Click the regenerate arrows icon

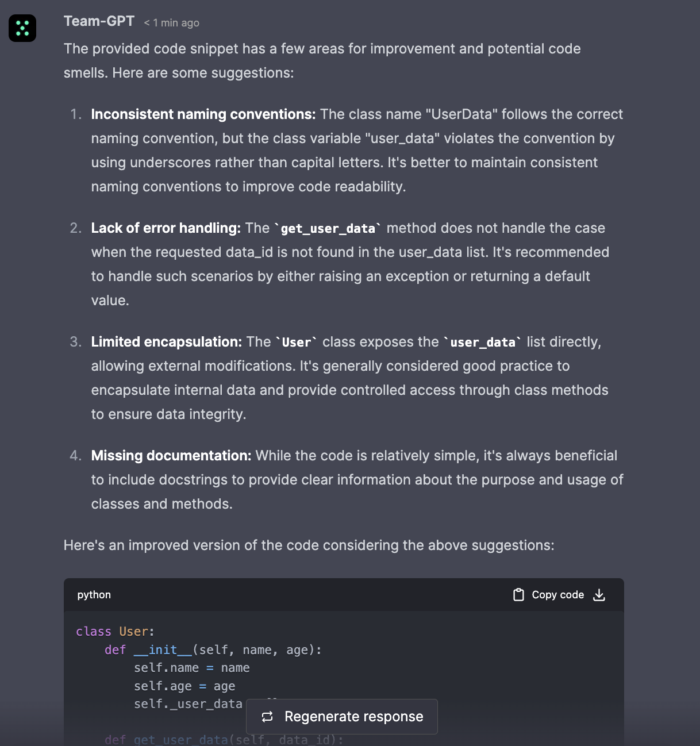coord(267,717)
